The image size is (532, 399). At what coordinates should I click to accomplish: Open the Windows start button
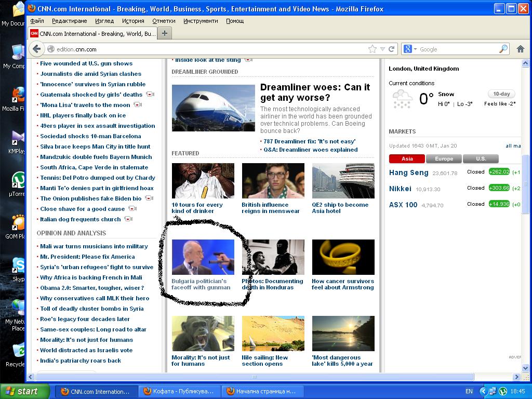(24, 391)
